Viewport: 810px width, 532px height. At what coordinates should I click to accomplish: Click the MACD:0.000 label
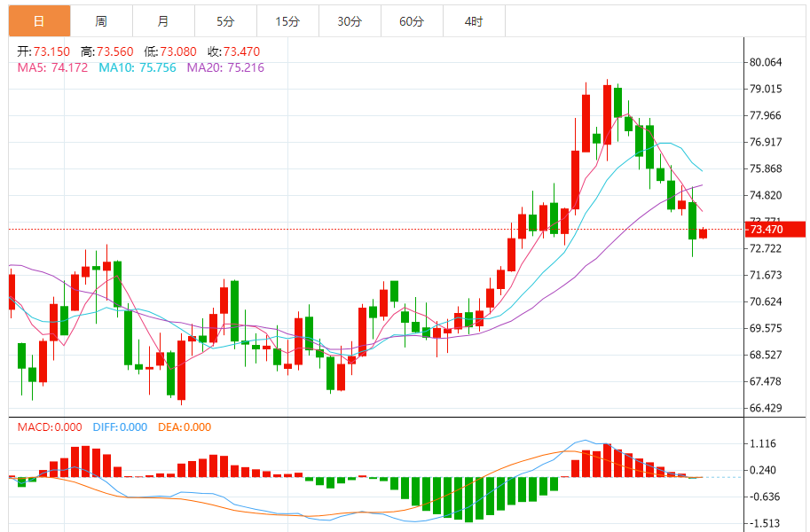50,427
